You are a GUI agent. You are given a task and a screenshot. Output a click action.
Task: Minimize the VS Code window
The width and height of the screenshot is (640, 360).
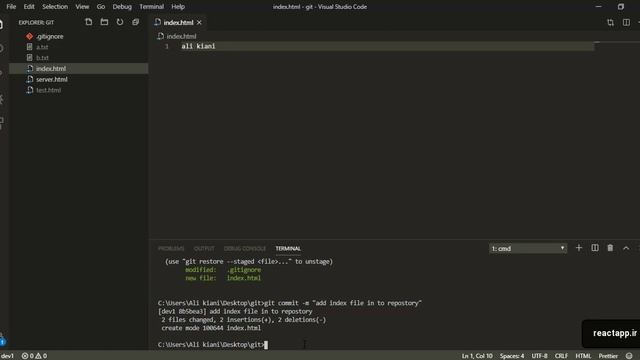tap(599, 7)
